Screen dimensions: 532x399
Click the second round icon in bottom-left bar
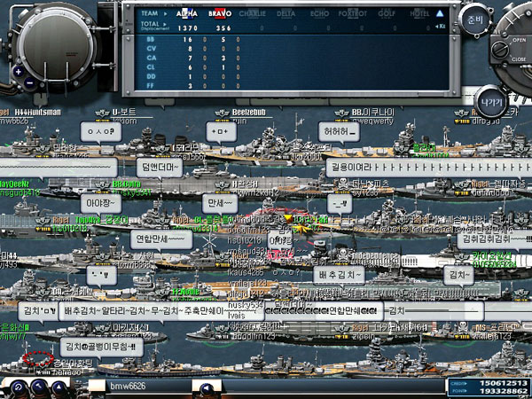(41, 387)
